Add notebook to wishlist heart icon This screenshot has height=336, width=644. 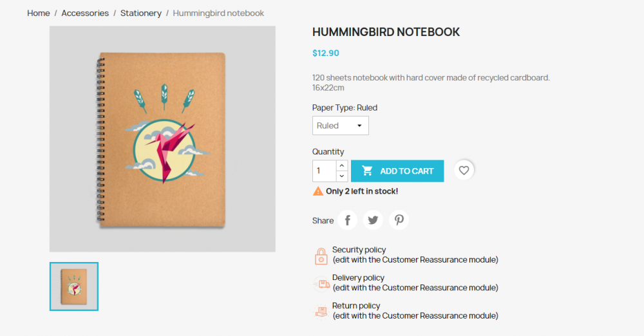click(464, 170)
